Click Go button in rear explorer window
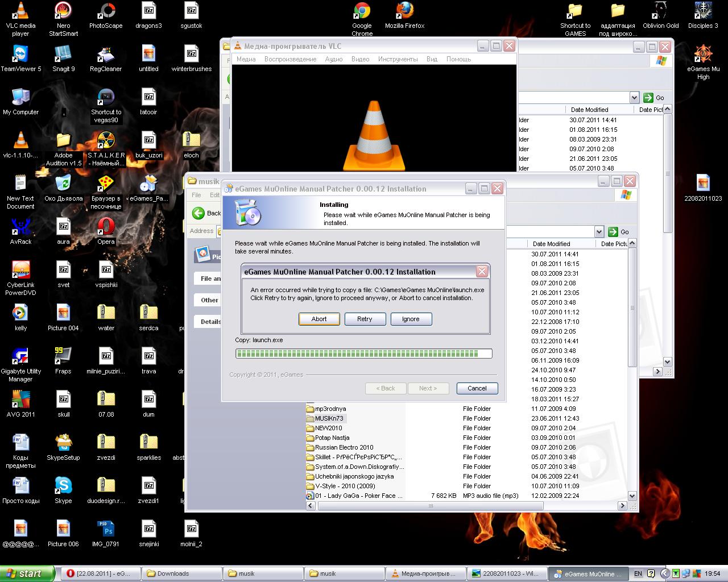 654,97
